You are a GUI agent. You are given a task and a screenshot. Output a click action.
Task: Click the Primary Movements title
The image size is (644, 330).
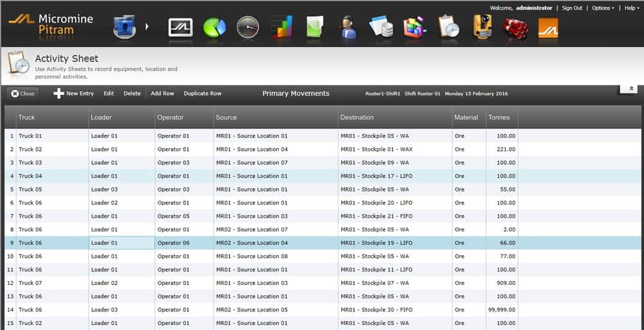[x=296, y=93]
